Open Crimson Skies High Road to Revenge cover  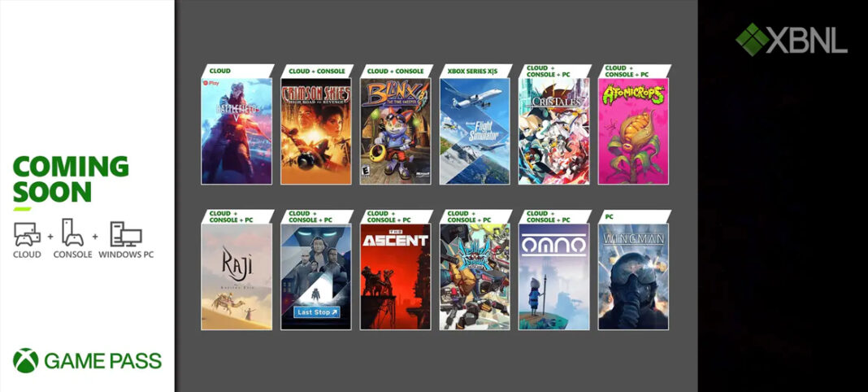(316, 131)
